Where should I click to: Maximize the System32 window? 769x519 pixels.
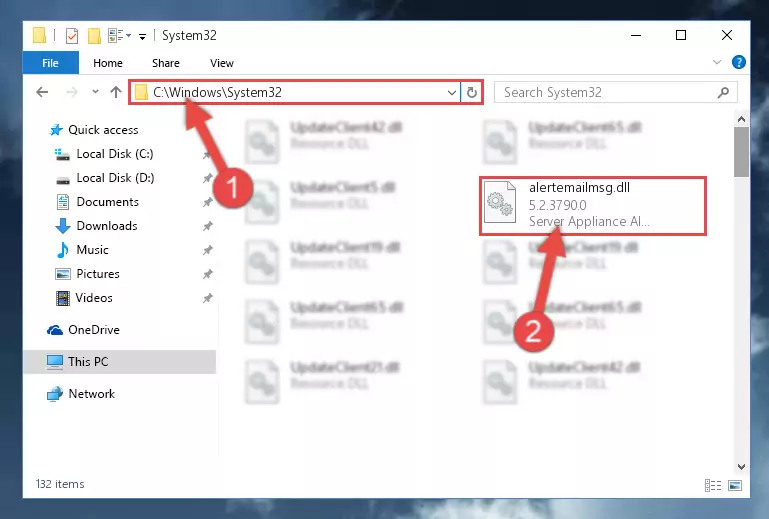(681, 35)
